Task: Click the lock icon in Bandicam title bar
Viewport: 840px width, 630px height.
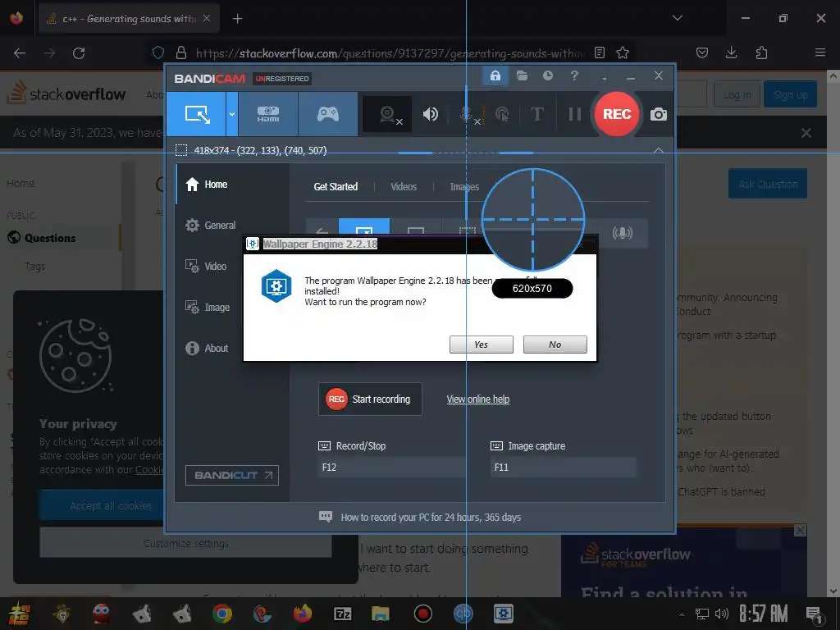Action: [x=495, y=75]
